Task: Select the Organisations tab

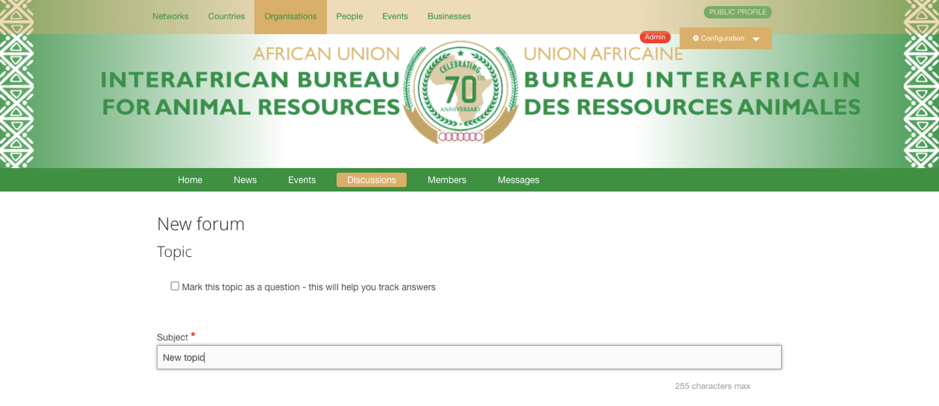Action: tap(290, 17)
